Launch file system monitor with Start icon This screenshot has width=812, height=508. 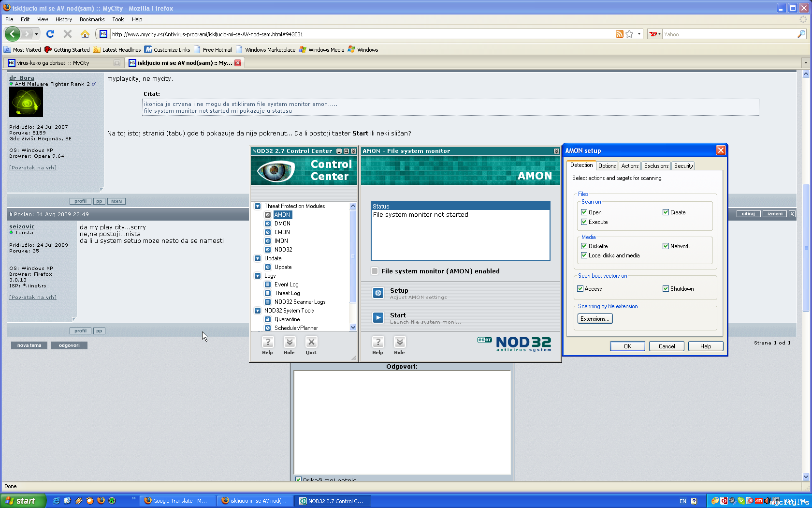pos(378,317)
